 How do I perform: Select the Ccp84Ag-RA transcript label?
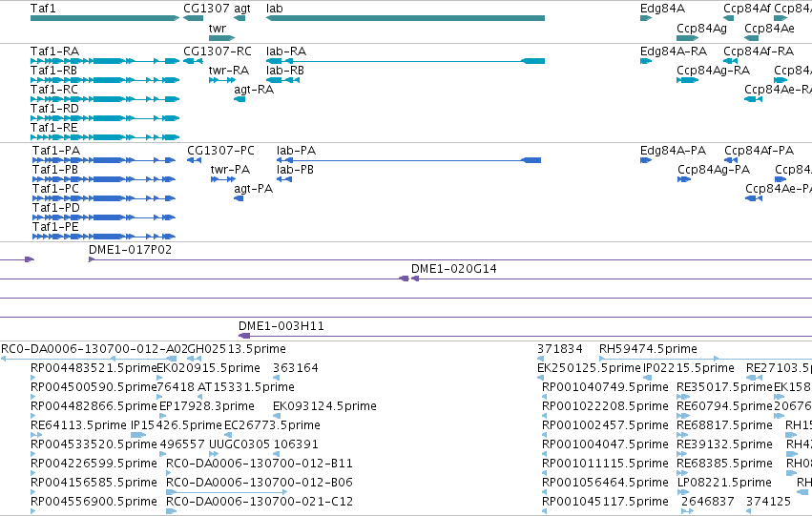coord(713,71)
